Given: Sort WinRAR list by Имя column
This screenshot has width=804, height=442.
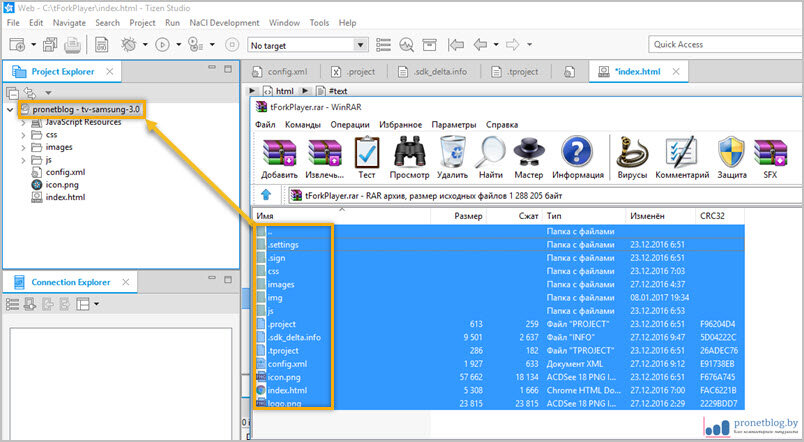Looking at the screenshot, I should [x=341, y=216].
